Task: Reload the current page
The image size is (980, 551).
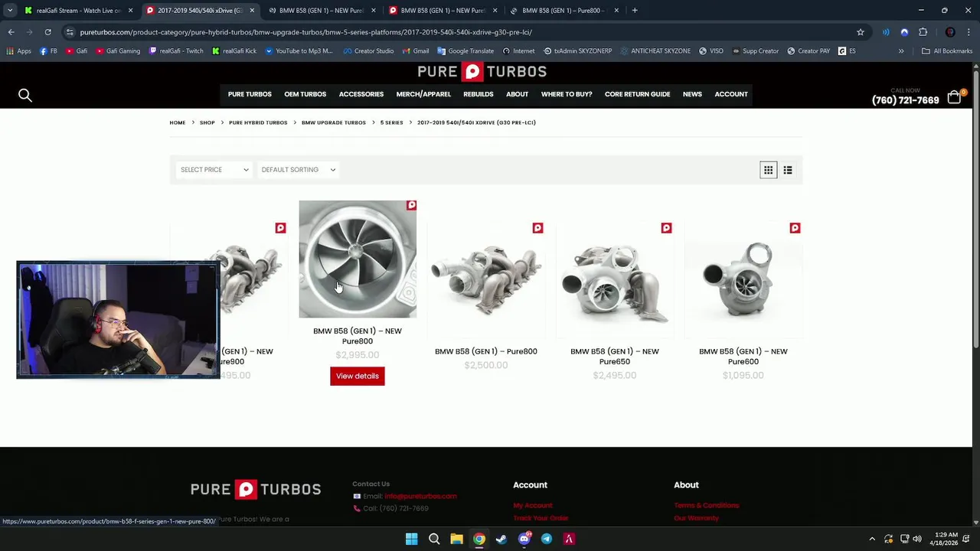Action: tap(47, 32)
